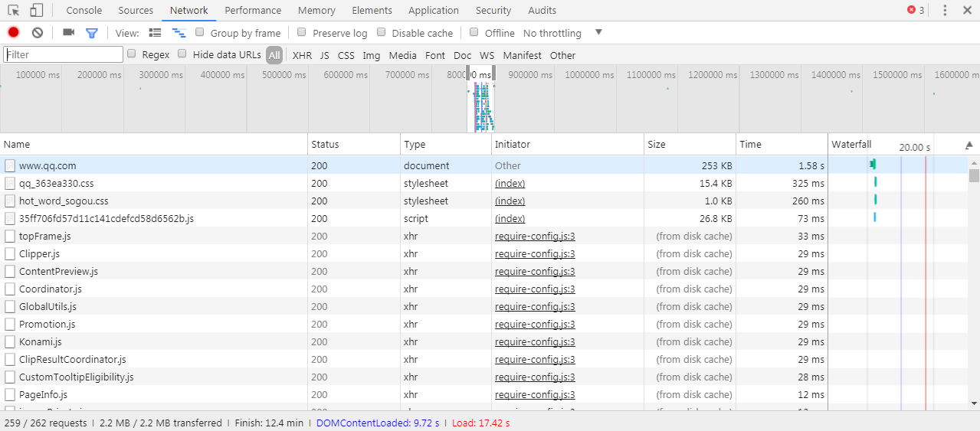Enable Group by frame checkbox
This screenshot has width=980, height=431.
(x=200, y=32)
